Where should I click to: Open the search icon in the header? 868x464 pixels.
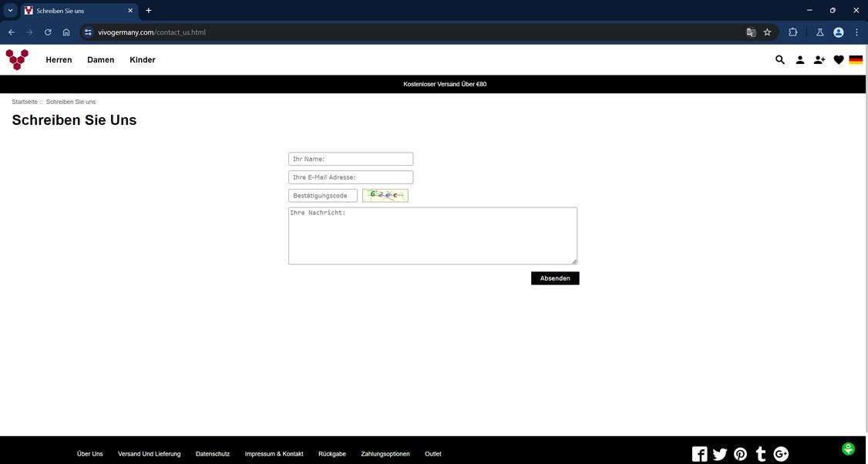[780, 59]
